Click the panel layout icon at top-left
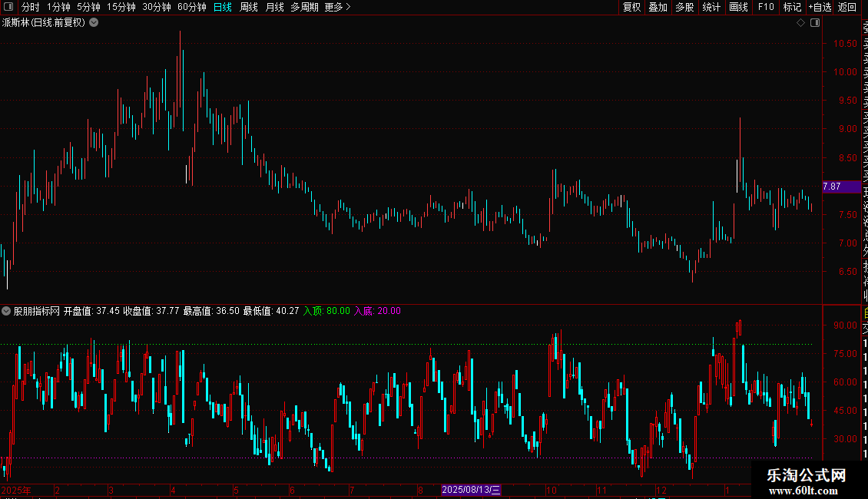This screenshot has width=868, height=499. tap(8, 7)
